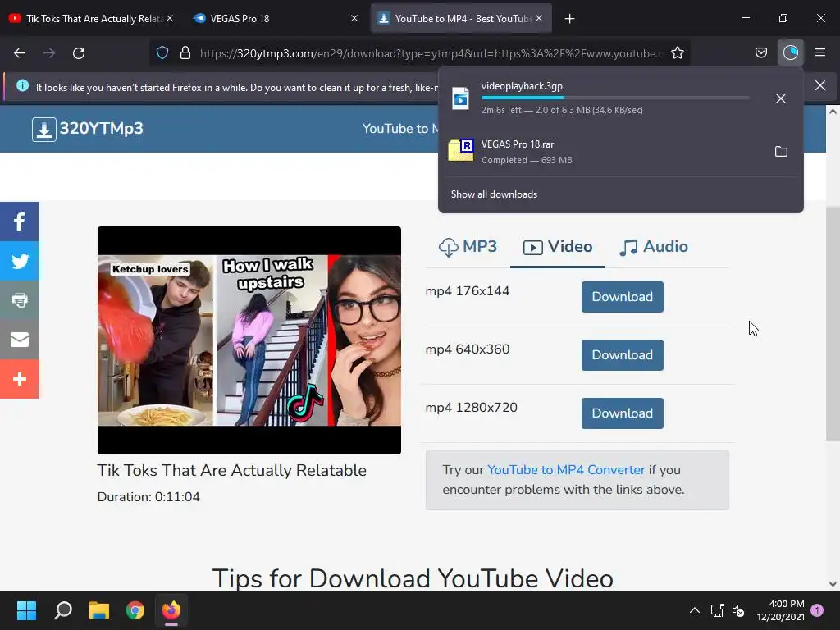The width and height of the screenshot is (840, 630).
Task: Switch to the MP3 tab
Action: coord(468,247)
